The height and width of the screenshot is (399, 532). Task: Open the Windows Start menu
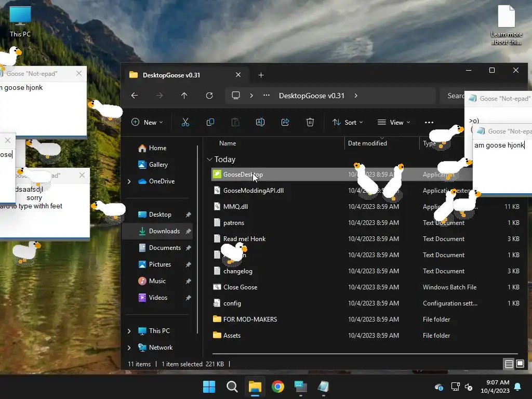coord(209,387)
